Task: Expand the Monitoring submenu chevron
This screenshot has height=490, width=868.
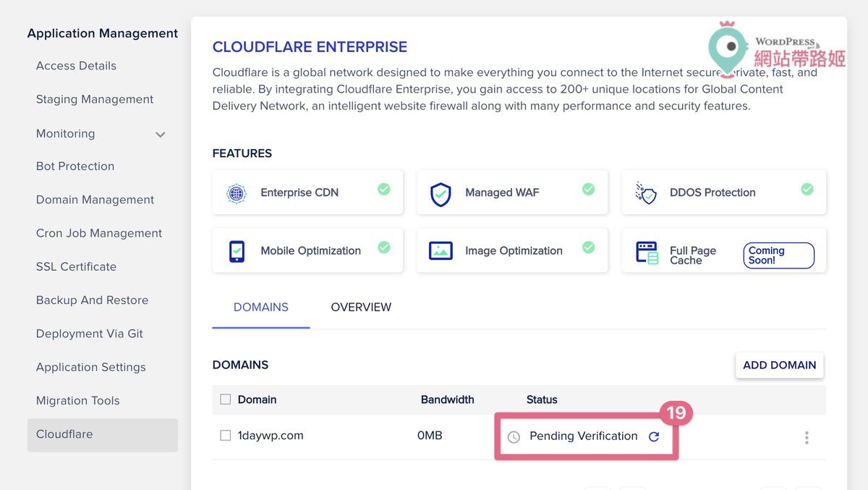Action: tap(161, 135)
